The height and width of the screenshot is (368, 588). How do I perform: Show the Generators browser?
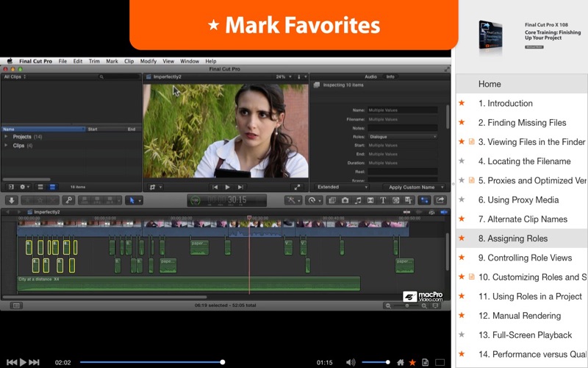pos(395,200)
